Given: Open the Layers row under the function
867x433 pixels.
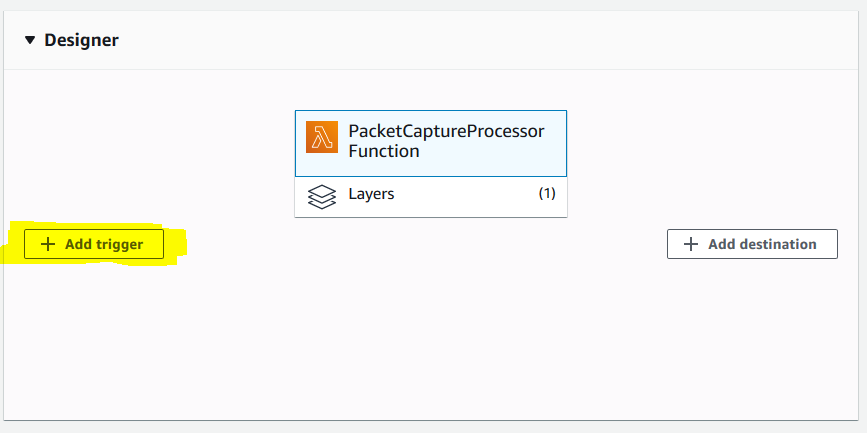Looking at the screenshot, I should (x=431, y=197).
